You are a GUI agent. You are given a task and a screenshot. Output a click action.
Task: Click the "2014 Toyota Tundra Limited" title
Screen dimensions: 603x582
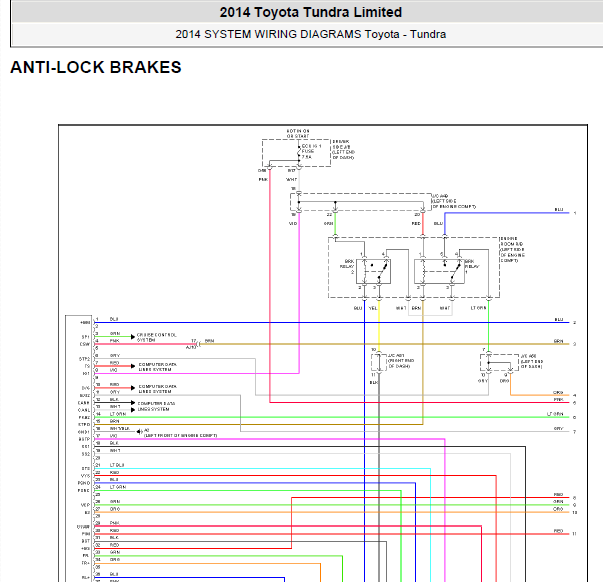click(x=311, y=12)
